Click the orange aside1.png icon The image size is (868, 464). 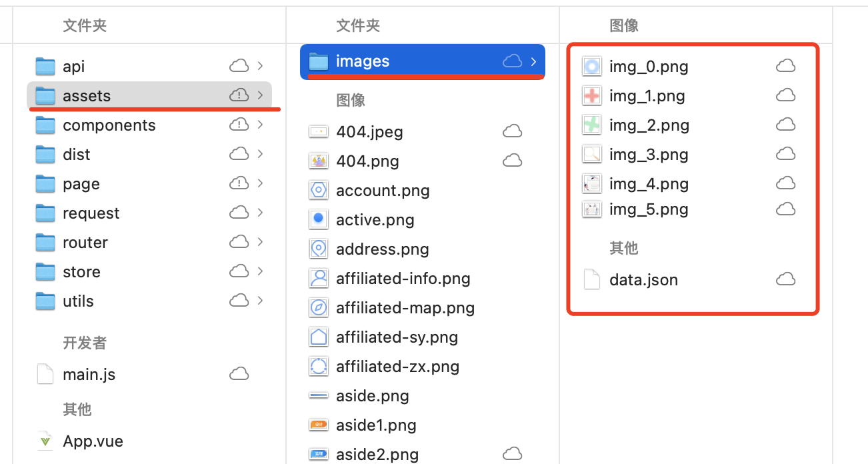coord(318,425)
